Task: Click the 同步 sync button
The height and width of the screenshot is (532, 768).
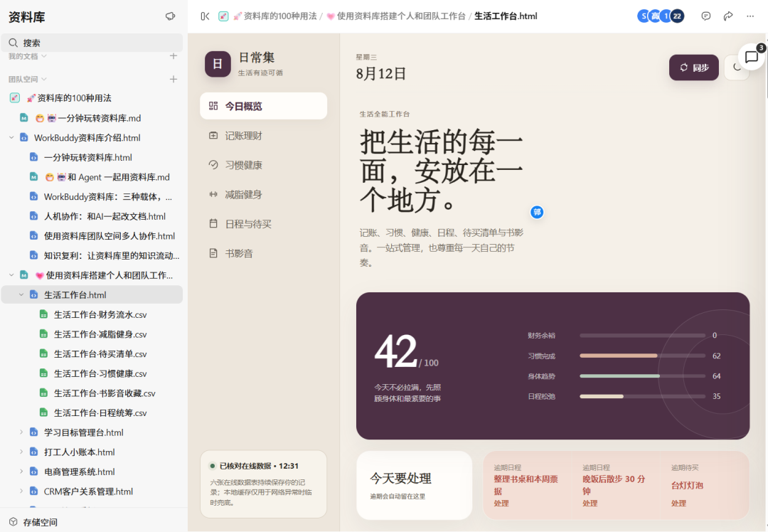Action: pyautogui.click(x=693, y=67)
